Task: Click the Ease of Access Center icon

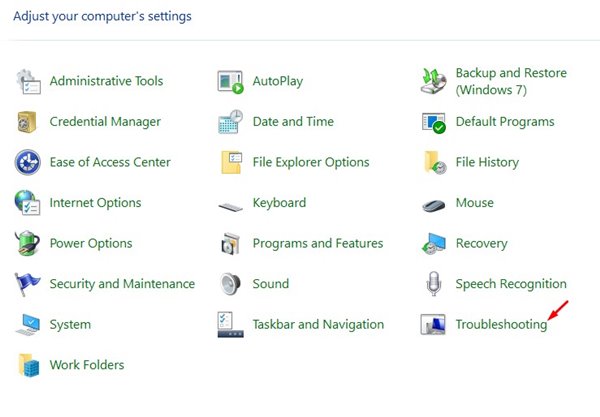Action: [x=27, y=162]
